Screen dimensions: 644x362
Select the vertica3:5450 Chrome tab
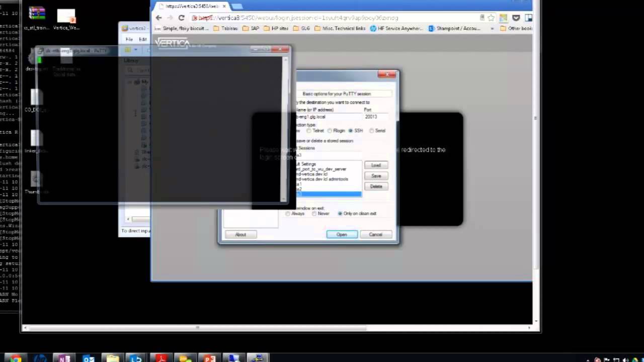[191, 6]
